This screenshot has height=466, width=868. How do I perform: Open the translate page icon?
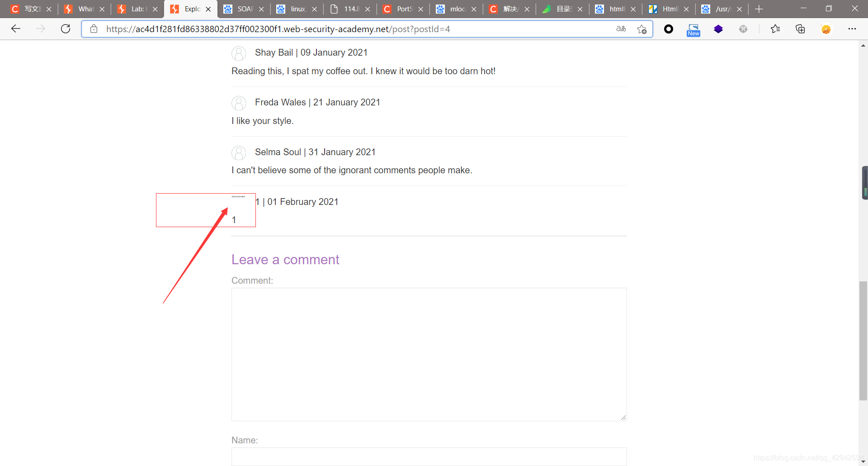(621, 29)
